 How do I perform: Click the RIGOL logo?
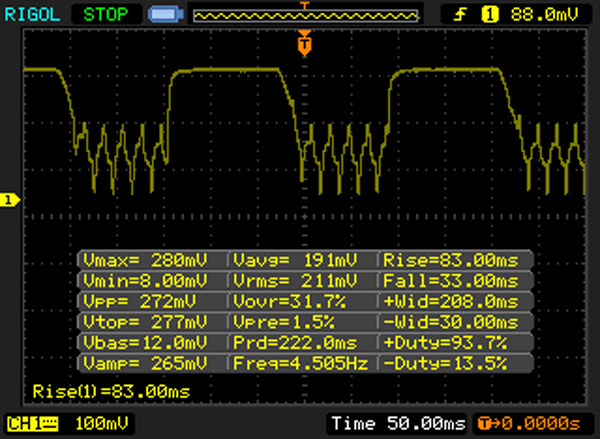click(x=32, y=15)
